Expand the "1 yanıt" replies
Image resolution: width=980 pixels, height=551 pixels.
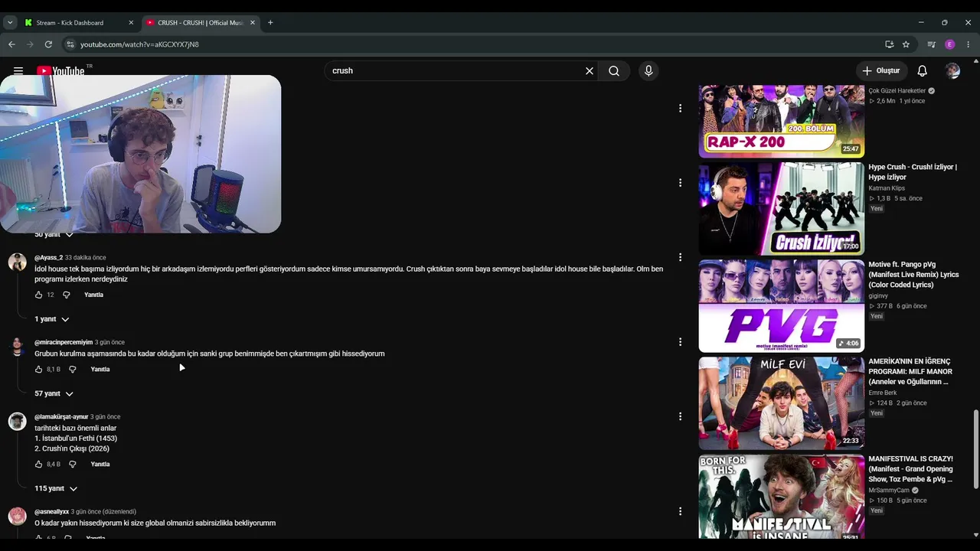coord(51,319)
